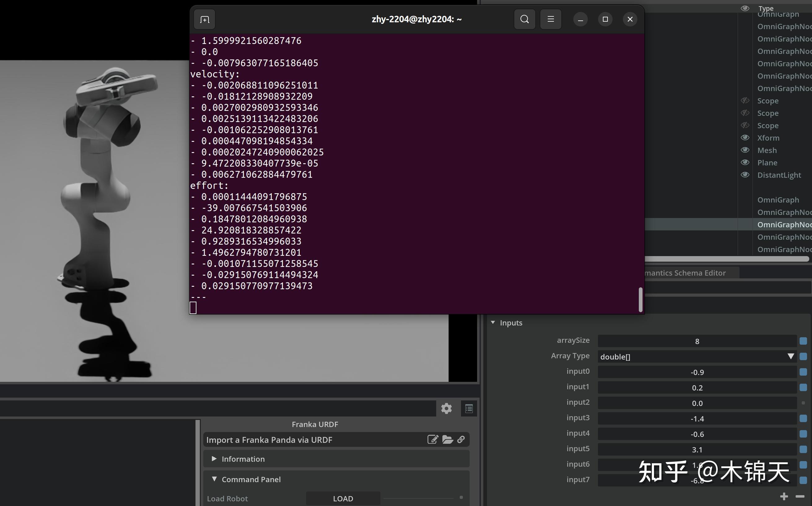Viewport: 812px width, 506px height.
Task: Open the Array Type double[] dropdown
Action: (x=791, y=356)
